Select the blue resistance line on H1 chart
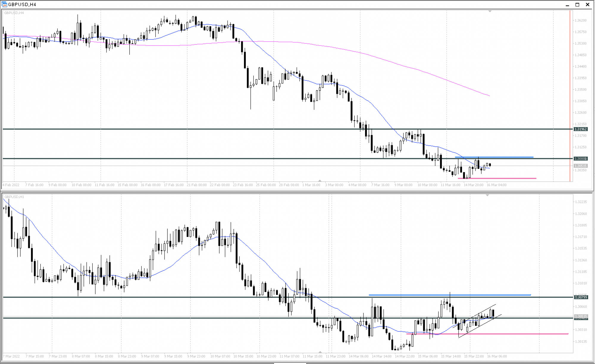 (450, 295)
